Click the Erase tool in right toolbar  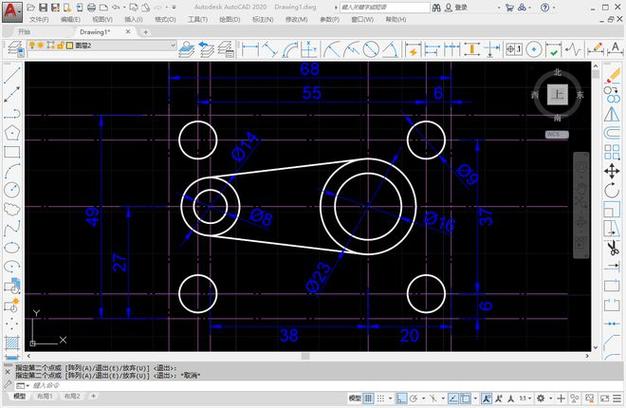click(612, 74)
